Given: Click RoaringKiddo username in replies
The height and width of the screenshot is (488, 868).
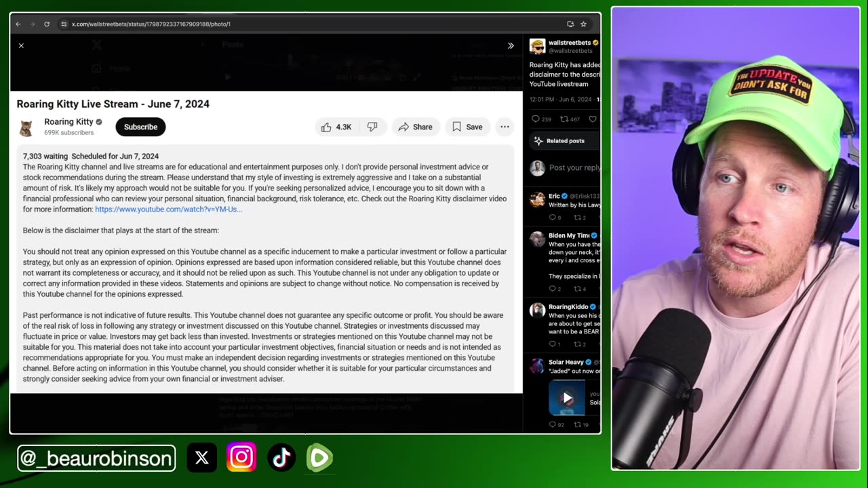Looking at the screenshot, I should 568,306.
